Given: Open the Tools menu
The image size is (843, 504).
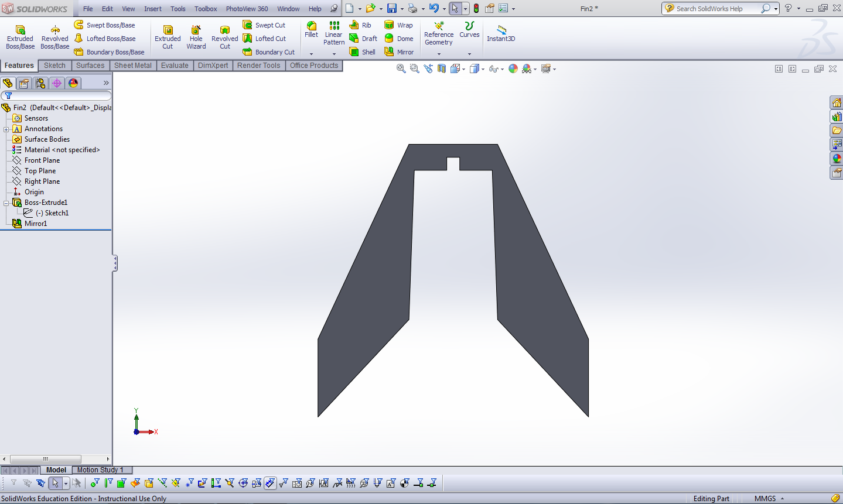Looking at the screenshot, I should pos(178,9).
